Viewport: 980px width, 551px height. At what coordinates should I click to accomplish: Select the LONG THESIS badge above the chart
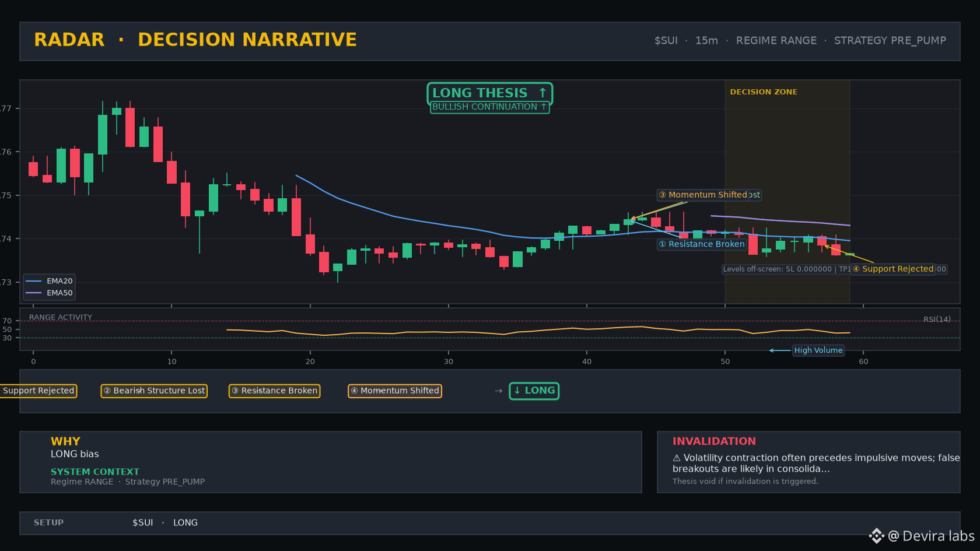click(489, 93)
